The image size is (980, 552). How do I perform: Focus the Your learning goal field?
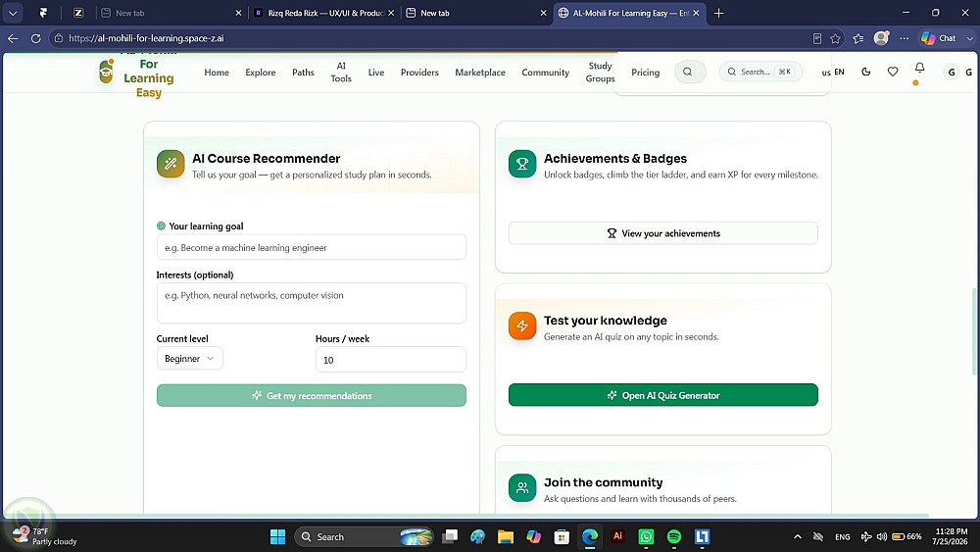312,247
